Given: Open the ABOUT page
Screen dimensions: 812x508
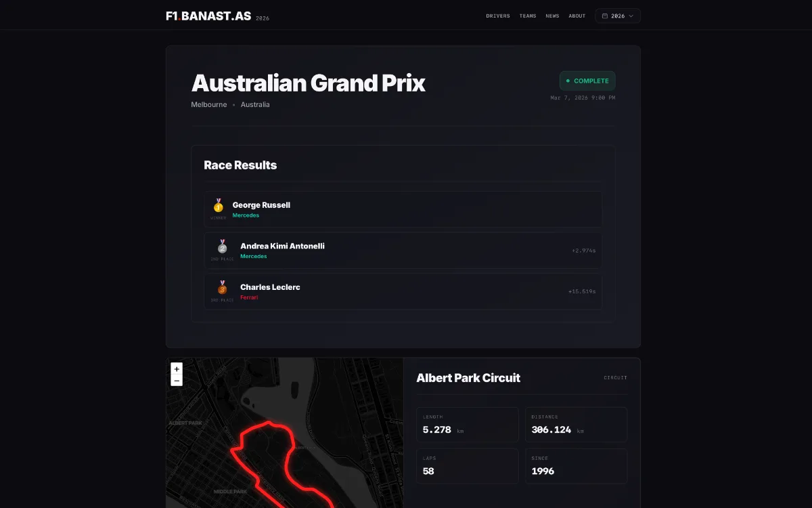Looking at the screenshot, I should (577, 16).
